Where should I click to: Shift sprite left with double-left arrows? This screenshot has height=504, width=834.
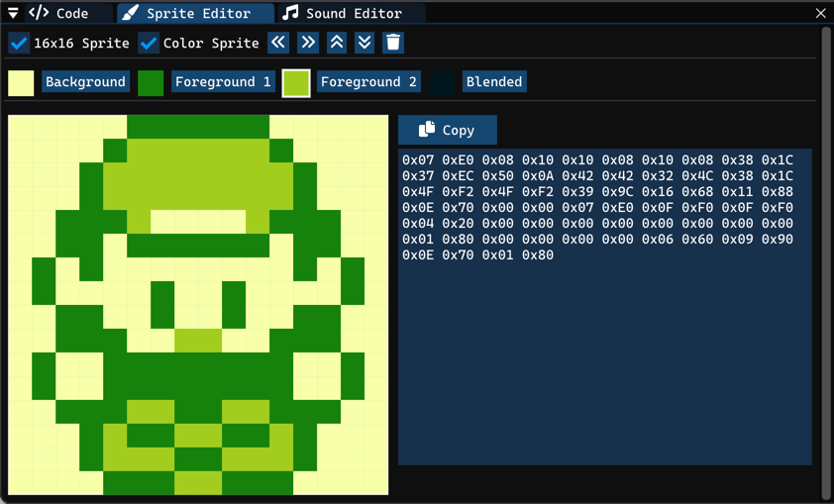click(278, 43)
